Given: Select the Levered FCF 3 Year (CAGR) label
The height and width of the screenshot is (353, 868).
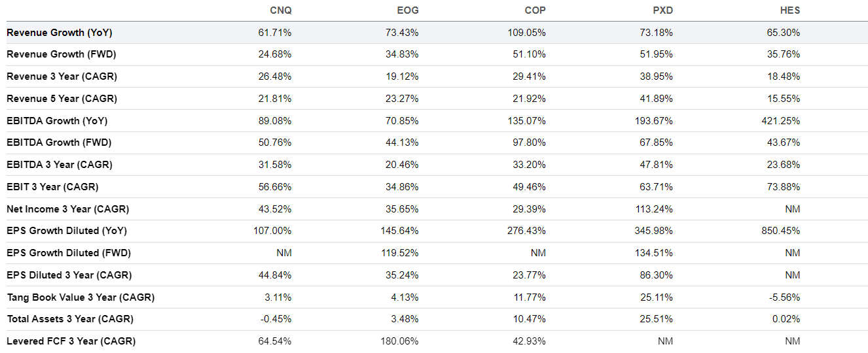Looking at the screenshot, I should coord(71,341).
